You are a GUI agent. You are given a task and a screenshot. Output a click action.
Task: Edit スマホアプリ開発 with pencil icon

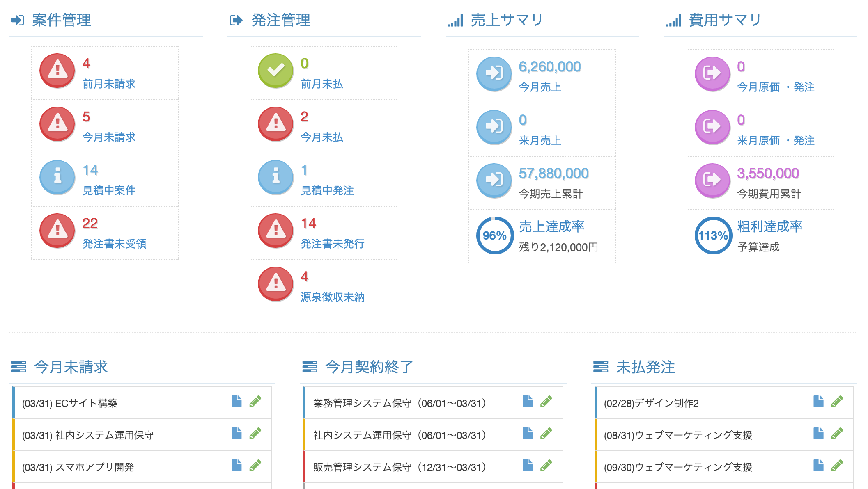[x=255, y=466]
